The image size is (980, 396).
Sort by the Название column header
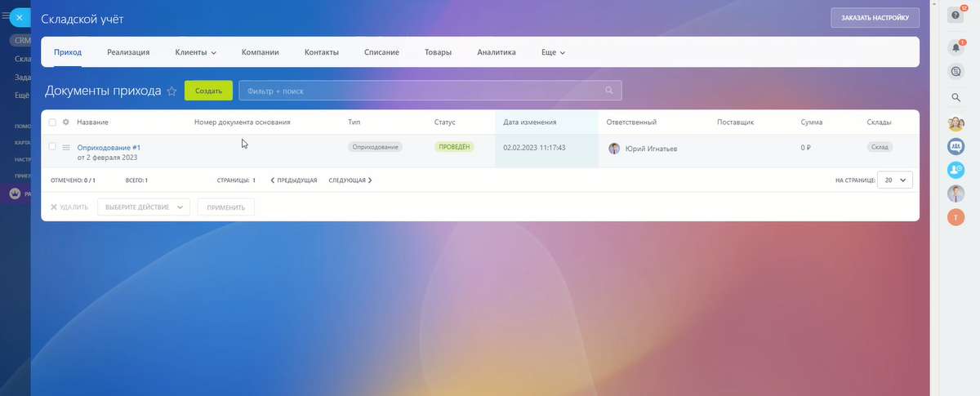93,122
